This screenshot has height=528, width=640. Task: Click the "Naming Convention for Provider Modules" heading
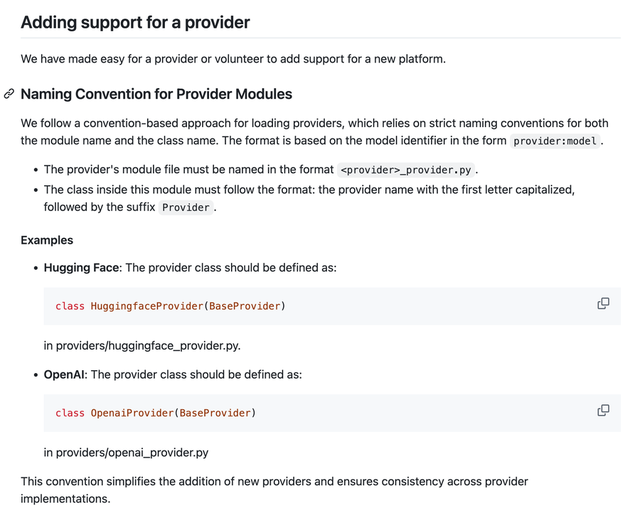click(156, 94)
